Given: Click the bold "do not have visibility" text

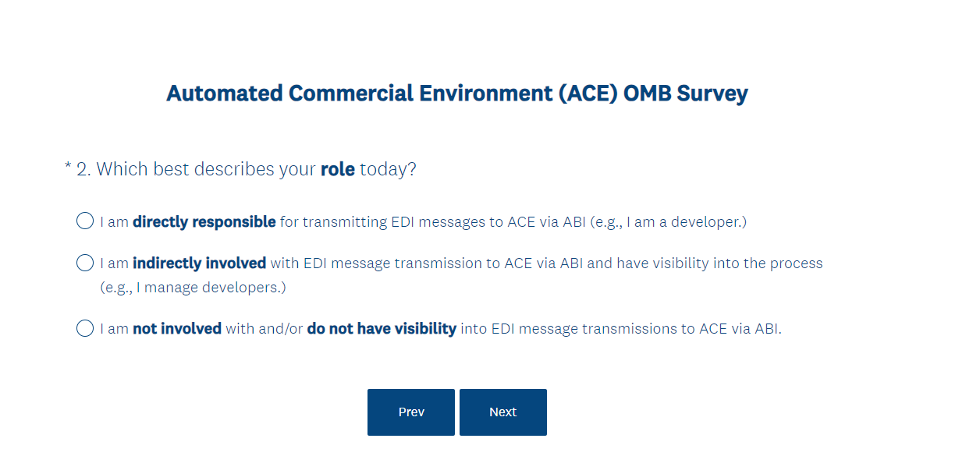Looking at the screenshot, I should [x=382, y=329].
